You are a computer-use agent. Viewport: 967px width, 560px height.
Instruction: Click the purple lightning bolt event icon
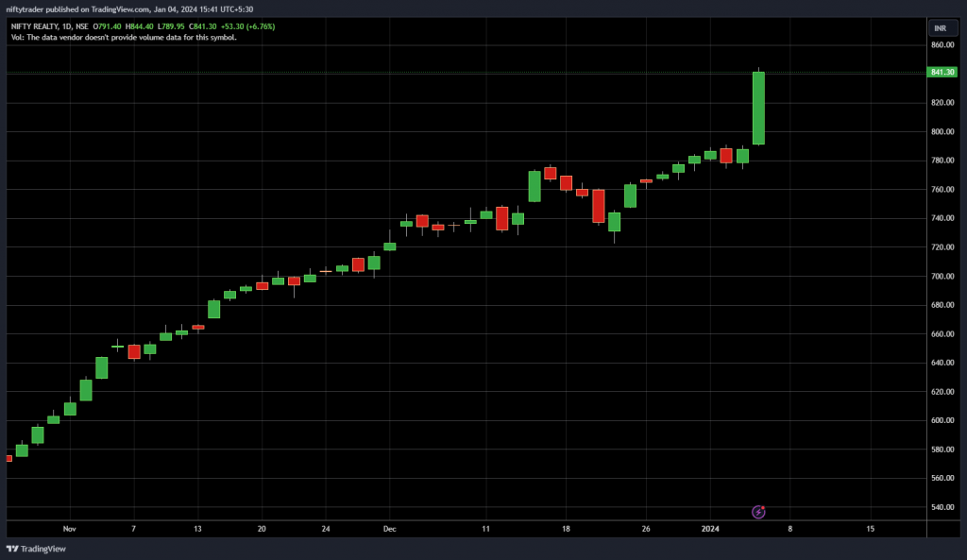point(758,512)
